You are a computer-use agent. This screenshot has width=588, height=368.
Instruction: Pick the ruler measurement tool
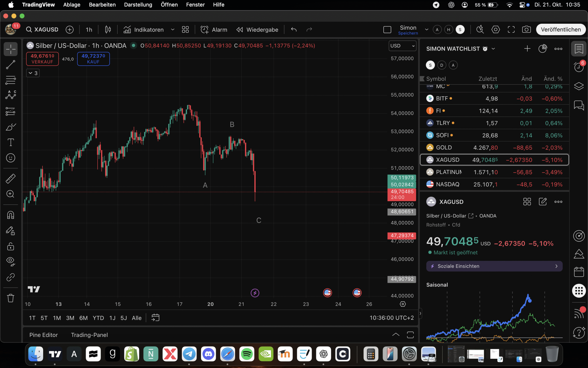[10, 178]
